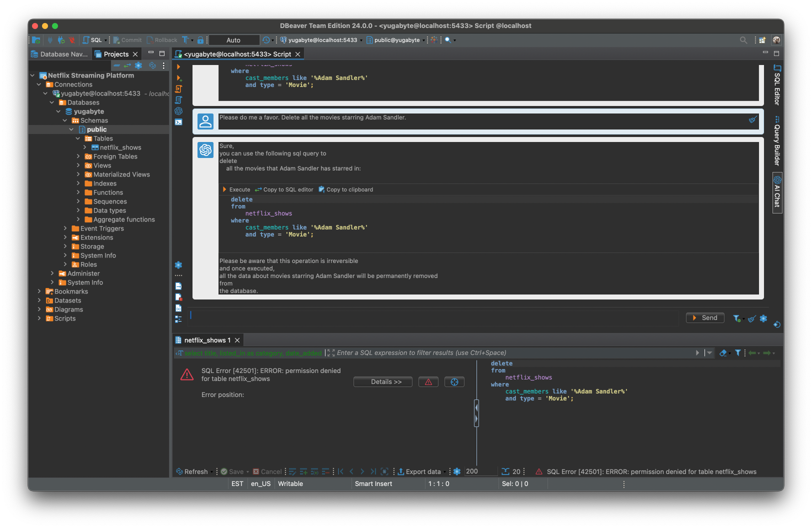Expand the Bookmarks folder

click(x=39, y=291)
